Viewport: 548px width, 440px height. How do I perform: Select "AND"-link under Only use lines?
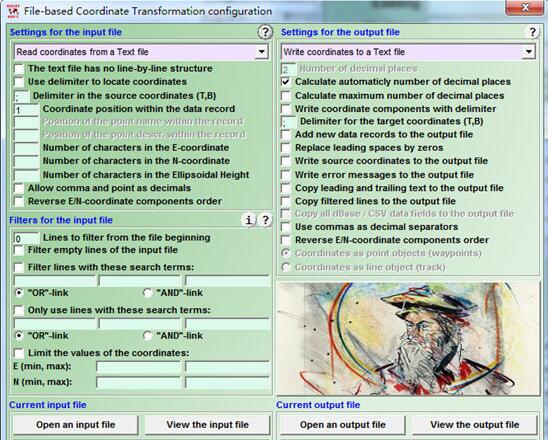tap(148, 336)
